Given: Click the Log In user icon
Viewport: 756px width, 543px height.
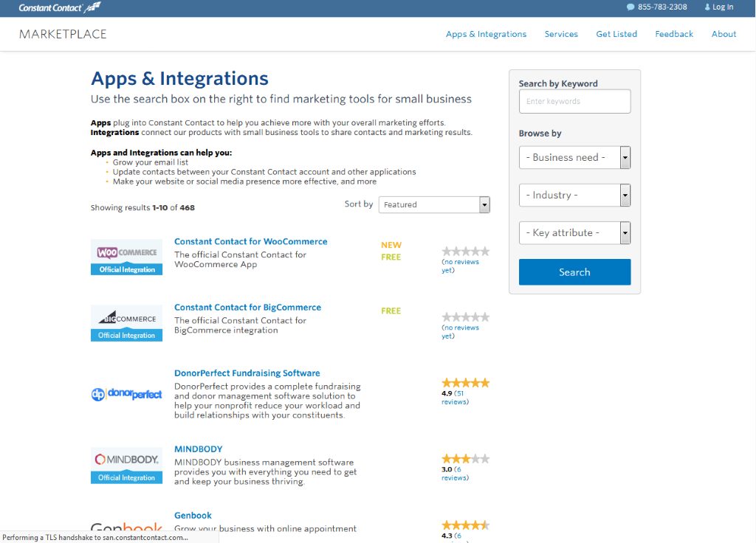Looking at the screenshot, I should (x=707, y=7).
